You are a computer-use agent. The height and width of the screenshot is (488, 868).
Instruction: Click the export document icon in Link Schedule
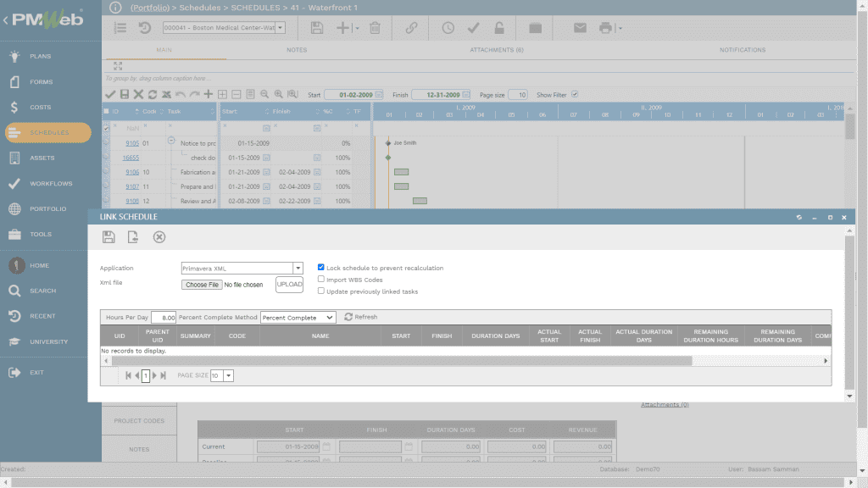tap(133, 237)
